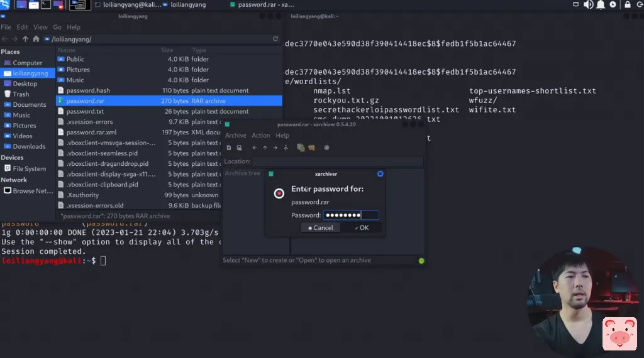Cancel the xarchiver password prompt

(x=320, y=227)
